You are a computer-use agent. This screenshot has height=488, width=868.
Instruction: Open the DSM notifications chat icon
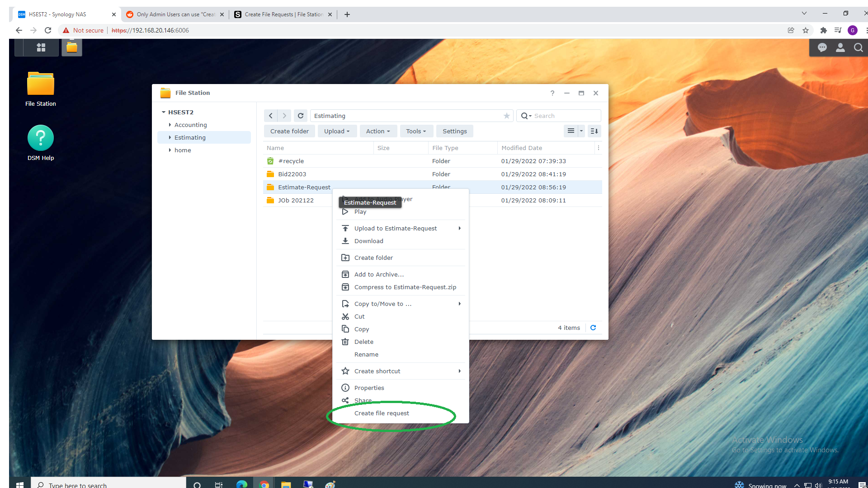tap(822, 47)
